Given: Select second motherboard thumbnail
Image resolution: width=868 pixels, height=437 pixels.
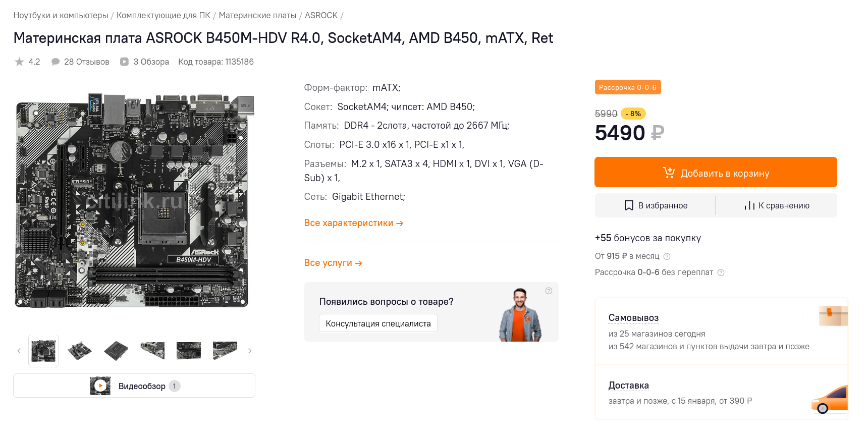Looking at the screenshot, I should [x=80, y=351].
